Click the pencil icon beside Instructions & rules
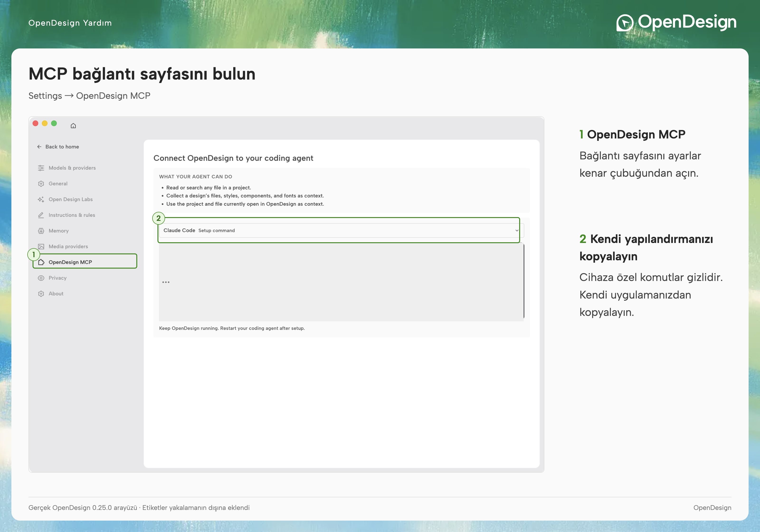This screenshot has height=532, width=760. 41,215
